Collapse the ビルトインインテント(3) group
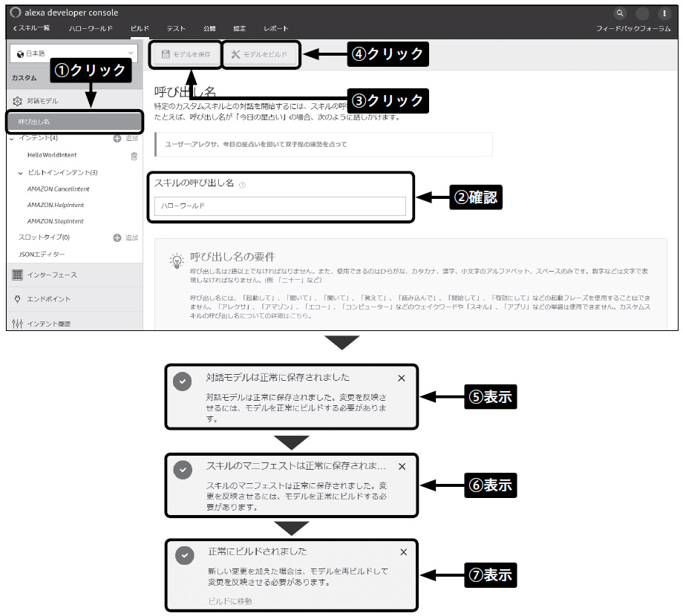 [21, 173]
